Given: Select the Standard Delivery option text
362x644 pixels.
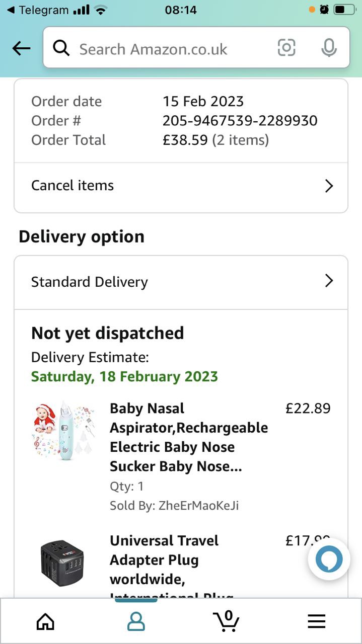Looking at the screenshot, I should 90,282.
